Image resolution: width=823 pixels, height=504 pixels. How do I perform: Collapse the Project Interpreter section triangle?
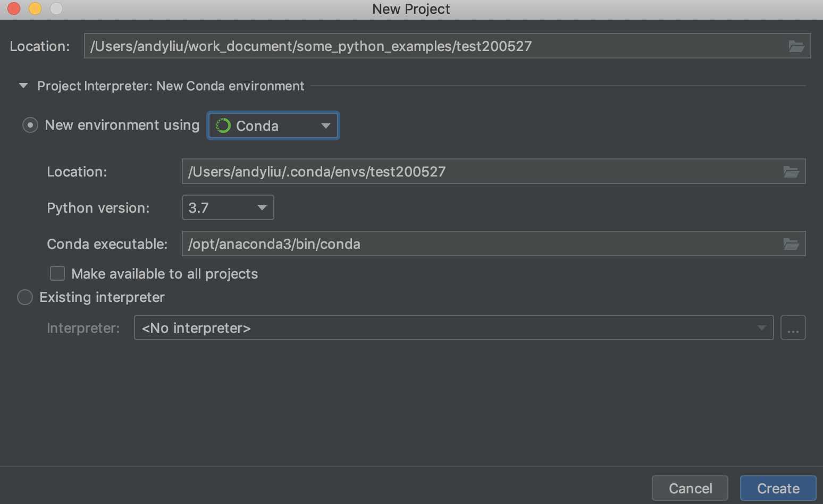click(x=23, y=86)
